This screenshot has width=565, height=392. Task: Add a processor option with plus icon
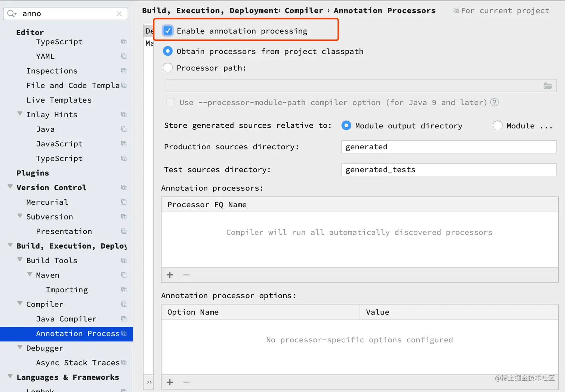coord(170,382)
